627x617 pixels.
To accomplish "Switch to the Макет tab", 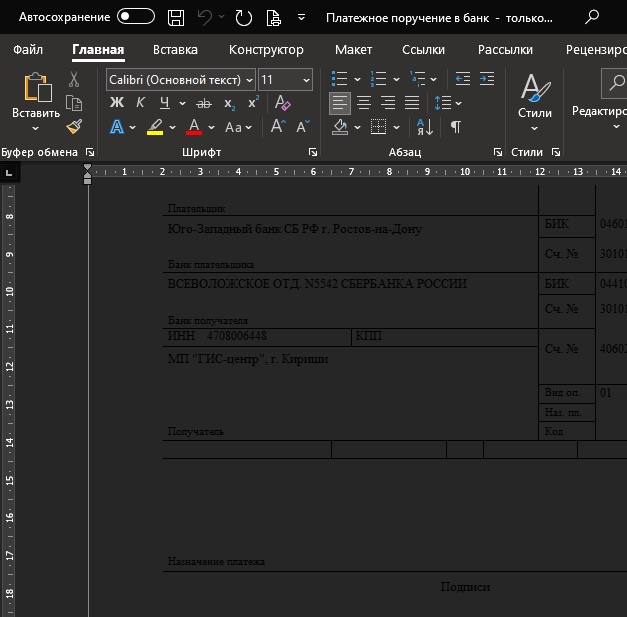I will click(353, 50).
